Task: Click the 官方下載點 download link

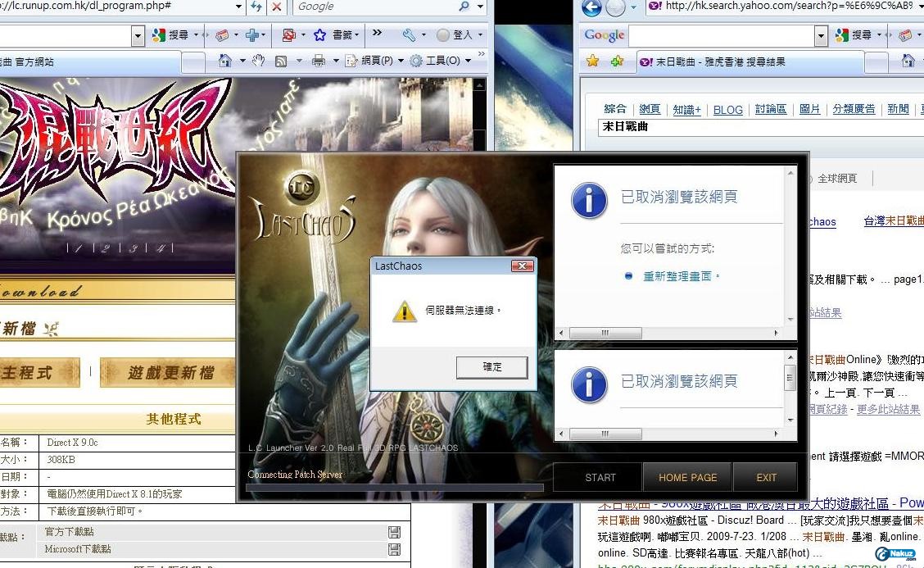Action: tap(70, 532)
